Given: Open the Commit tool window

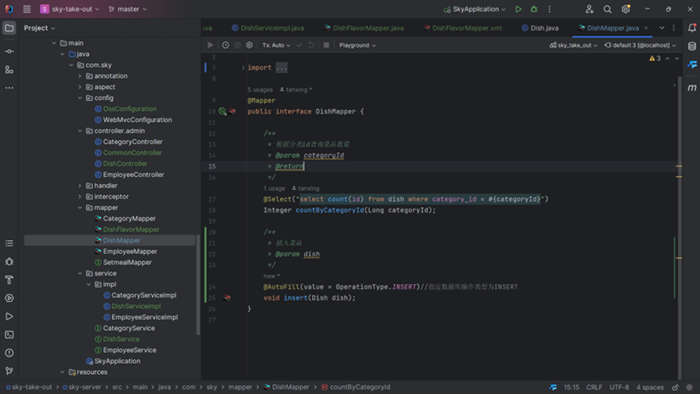Looking at the screenshot, I should click(x=9, y=51).
